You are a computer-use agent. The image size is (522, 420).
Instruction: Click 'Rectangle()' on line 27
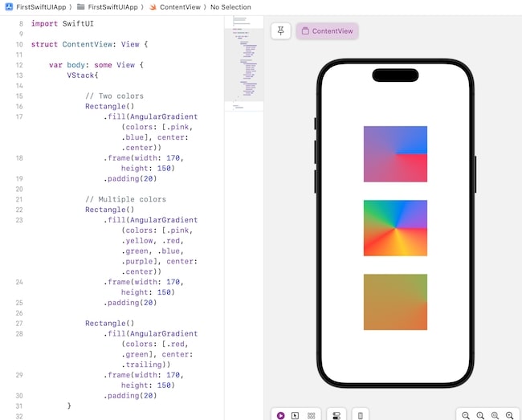pyautogui.click(x=109, y=323)
